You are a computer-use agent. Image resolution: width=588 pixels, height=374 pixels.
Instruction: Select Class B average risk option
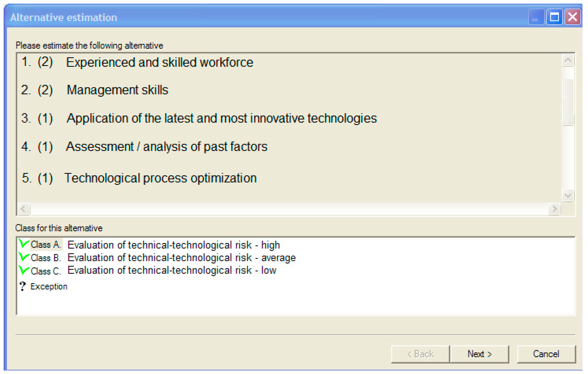point(181,258)
